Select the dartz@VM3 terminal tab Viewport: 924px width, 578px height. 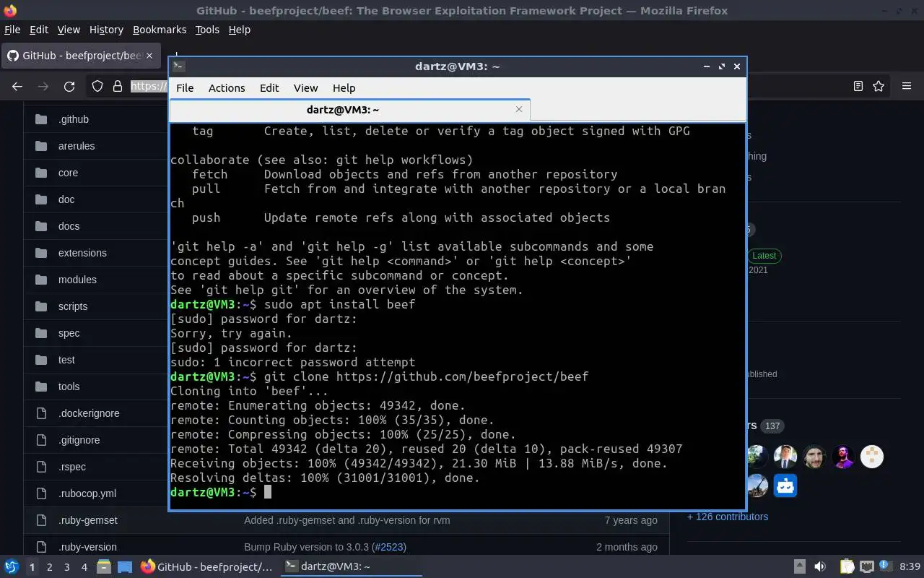pyautogui.click(x=349, y=109)
